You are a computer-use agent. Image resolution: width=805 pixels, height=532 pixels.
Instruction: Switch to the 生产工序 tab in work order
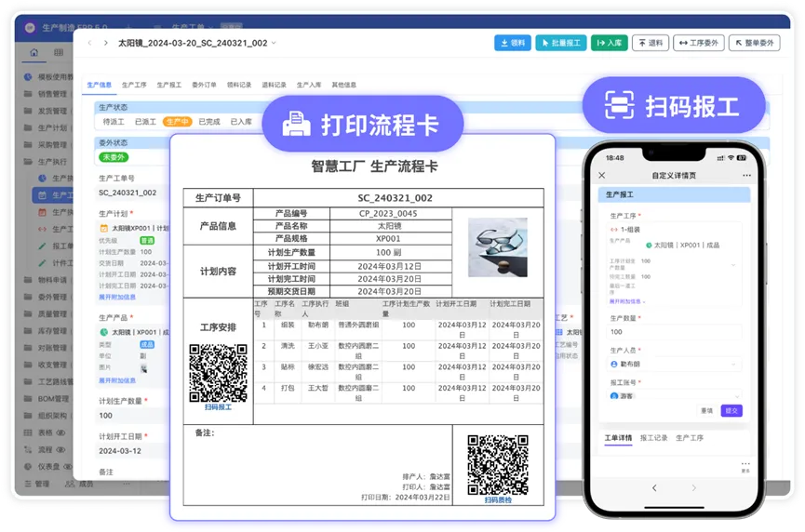134,85
